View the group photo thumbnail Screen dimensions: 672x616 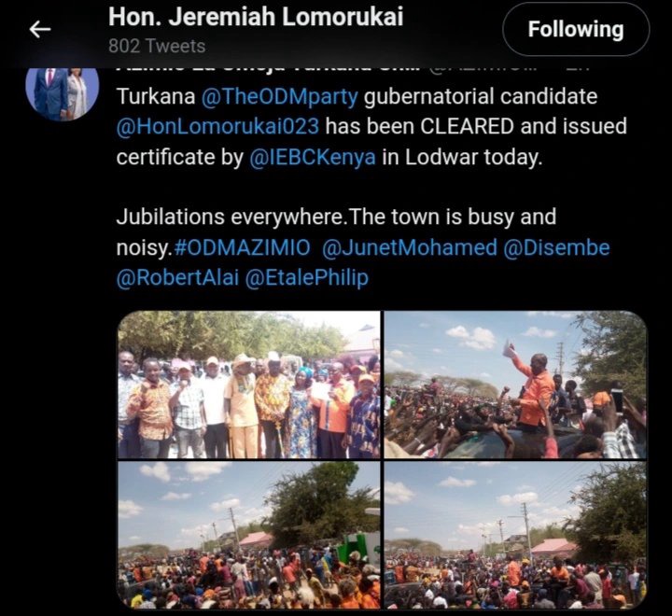coord(248,385)
